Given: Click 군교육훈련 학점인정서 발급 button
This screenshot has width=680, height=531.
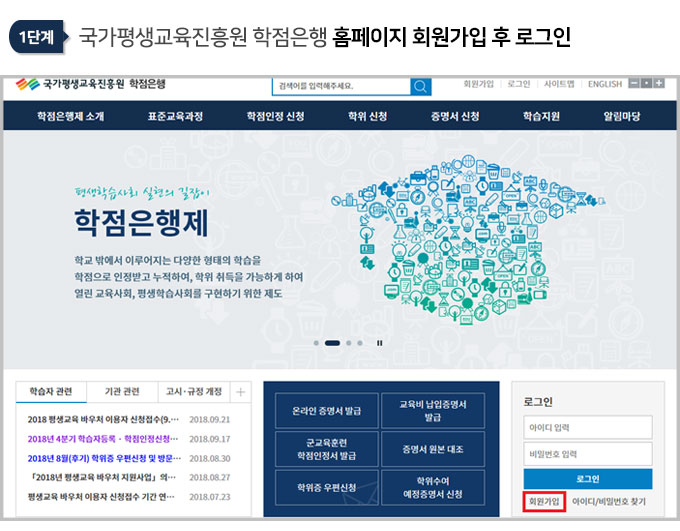Looking at the screenshot, I should (327, 449).
